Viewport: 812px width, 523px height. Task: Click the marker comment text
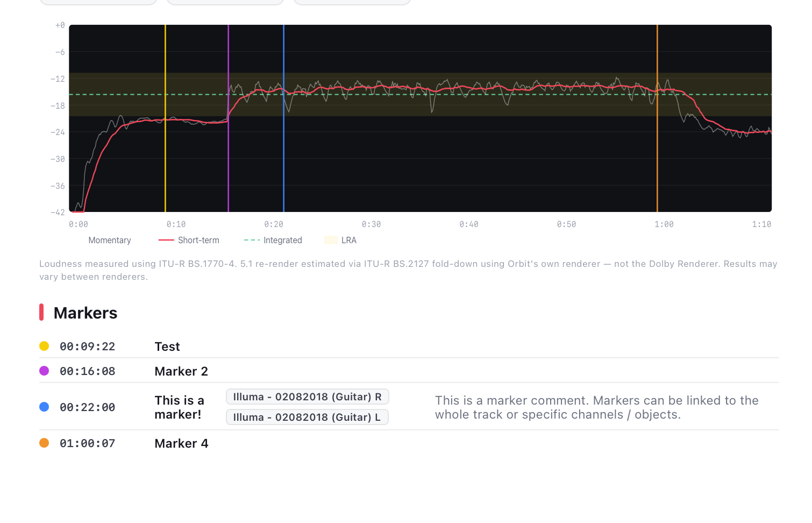pyautogui.click(x=596, y=407)
